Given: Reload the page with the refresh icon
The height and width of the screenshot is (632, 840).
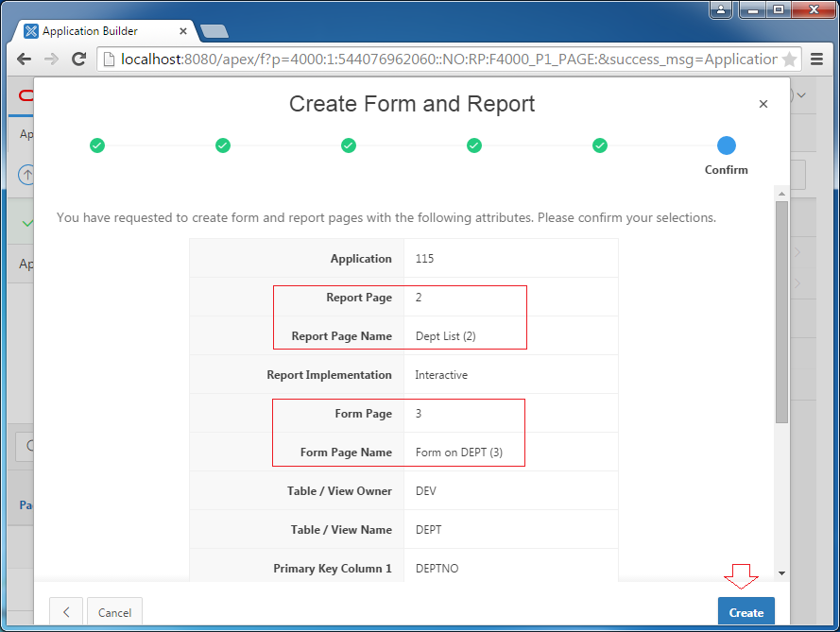Looking at the screenshot, I should pyautogui.click(x=78, y=59).
